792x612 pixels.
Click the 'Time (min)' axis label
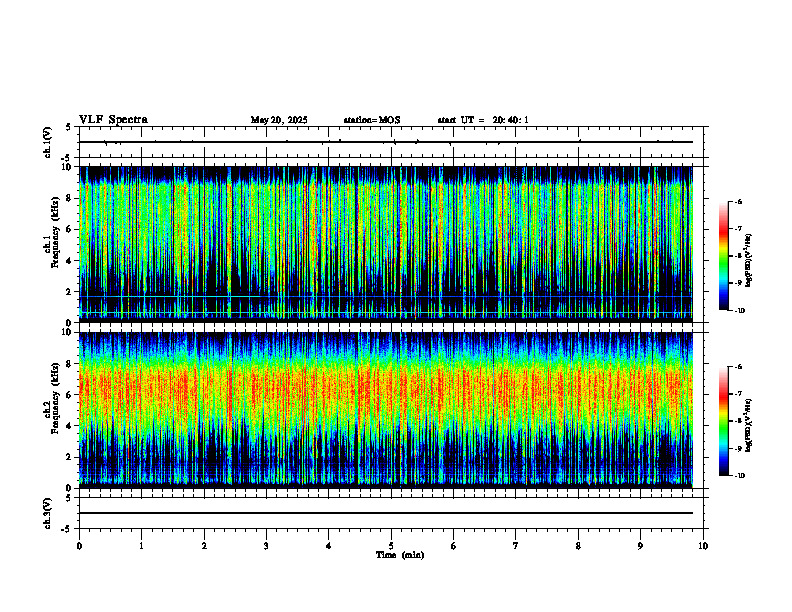400,555
